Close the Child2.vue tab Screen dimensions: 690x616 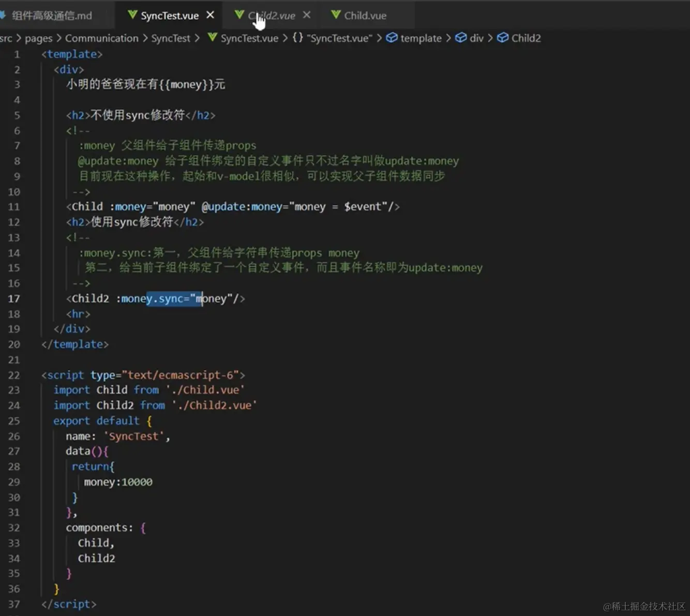point(307,15)
